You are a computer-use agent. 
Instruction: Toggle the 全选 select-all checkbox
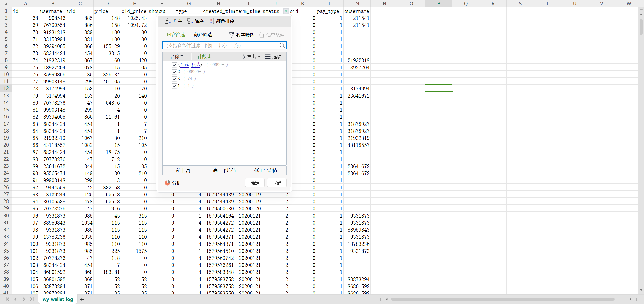(x=174, y=65)
